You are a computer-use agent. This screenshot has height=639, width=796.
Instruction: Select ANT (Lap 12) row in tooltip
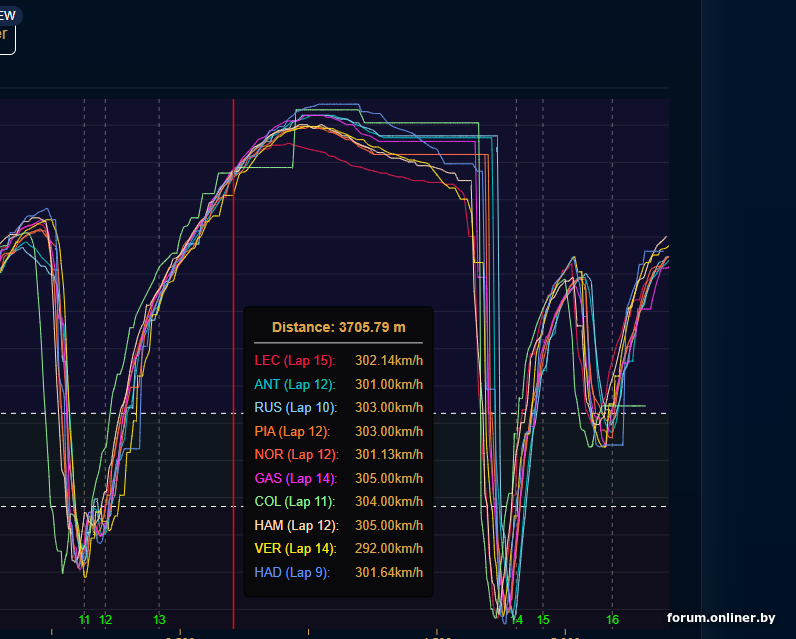[338, 384]
